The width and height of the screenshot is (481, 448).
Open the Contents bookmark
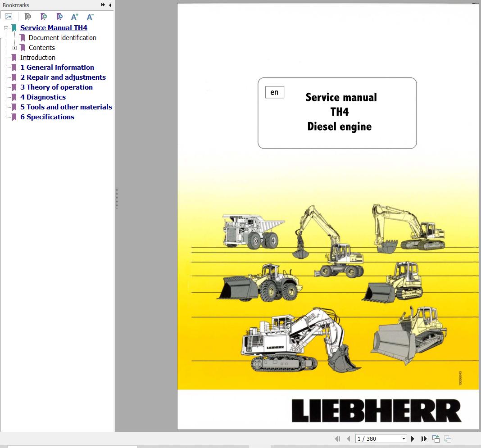[x=42, y=48]
